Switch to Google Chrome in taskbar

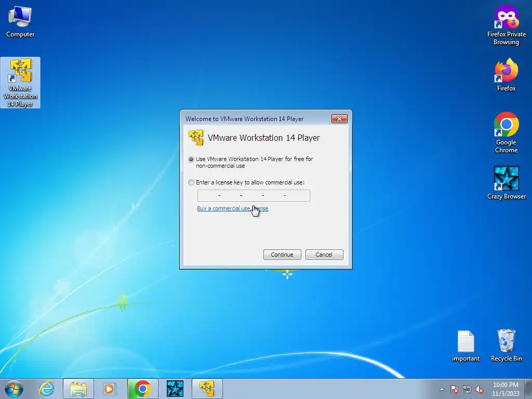[x=142, y=389]
